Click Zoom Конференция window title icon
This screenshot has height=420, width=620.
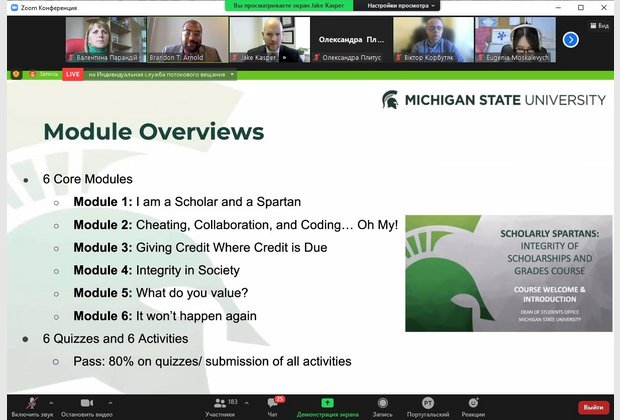pos(15,8)
